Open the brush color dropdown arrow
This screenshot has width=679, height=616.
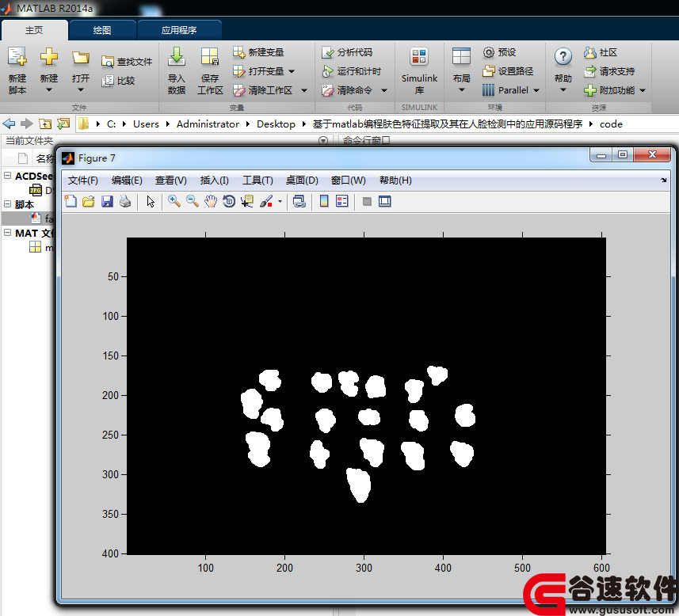pos(280,202)
